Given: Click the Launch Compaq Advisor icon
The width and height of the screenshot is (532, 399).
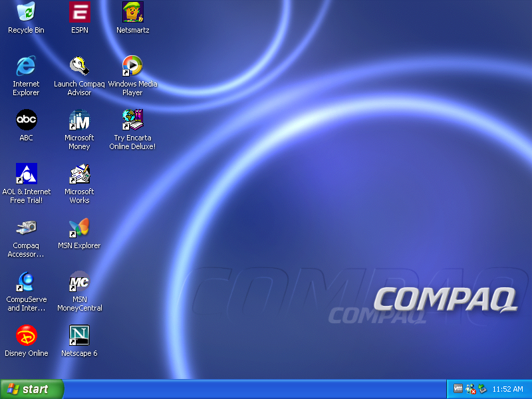Looking at the screenshot, I should [79, 65].
